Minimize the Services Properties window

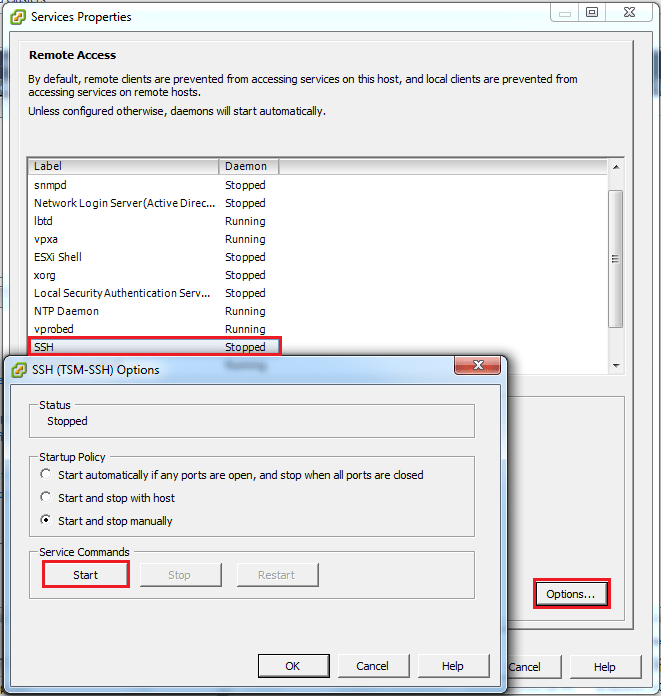(x=565, y=12)
